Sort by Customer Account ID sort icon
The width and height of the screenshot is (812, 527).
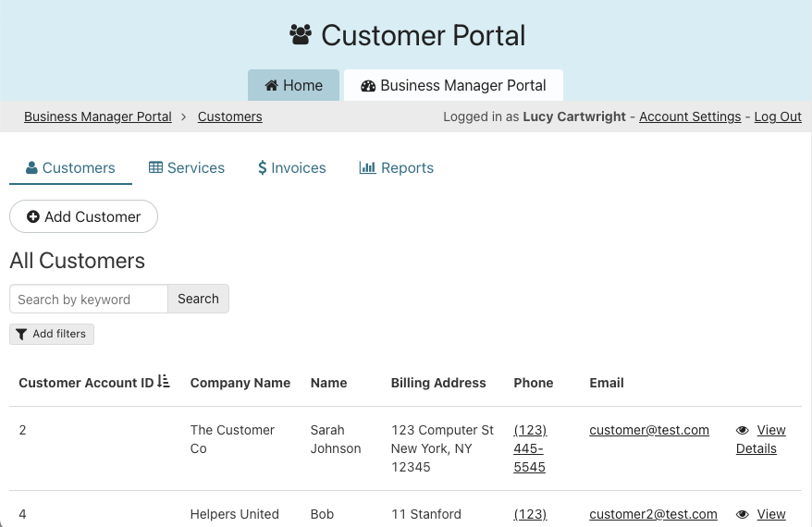click(164, 381)
